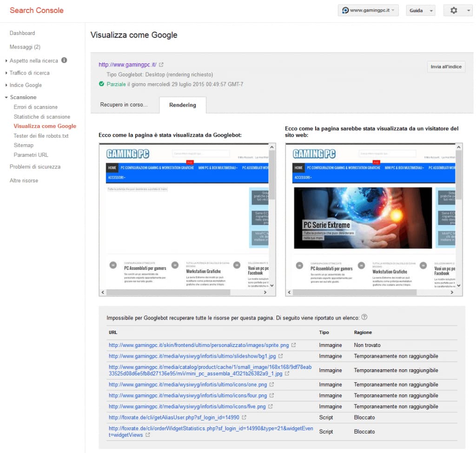Click scroll-left arrow in Googlebot preview
This screenshot has height=453, width=476.
point(103,292)
